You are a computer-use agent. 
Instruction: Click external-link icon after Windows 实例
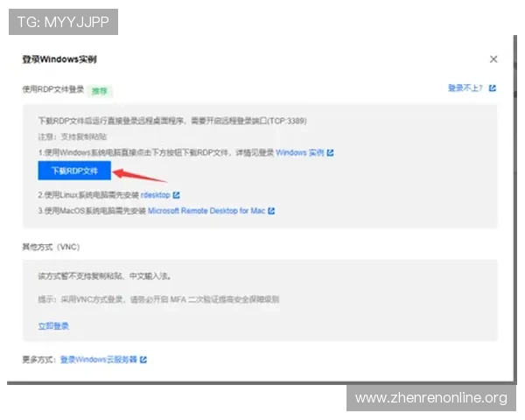coord(330,153)
